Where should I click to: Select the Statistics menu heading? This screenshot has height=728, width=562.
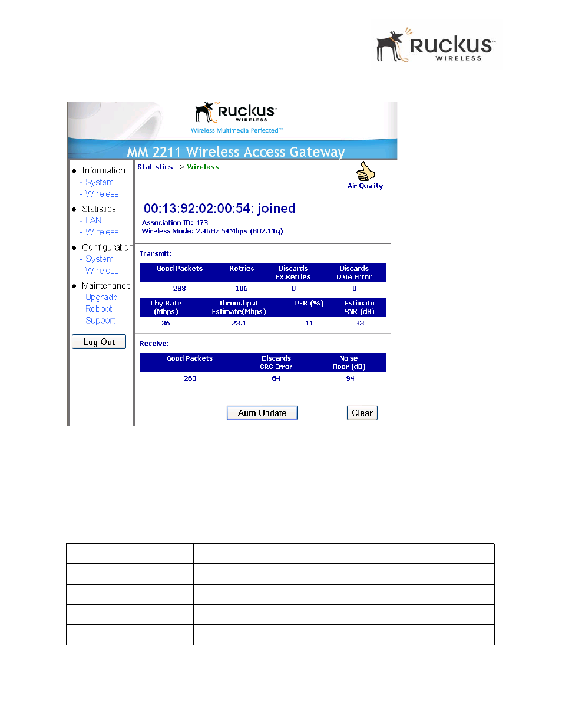[99, 209]
